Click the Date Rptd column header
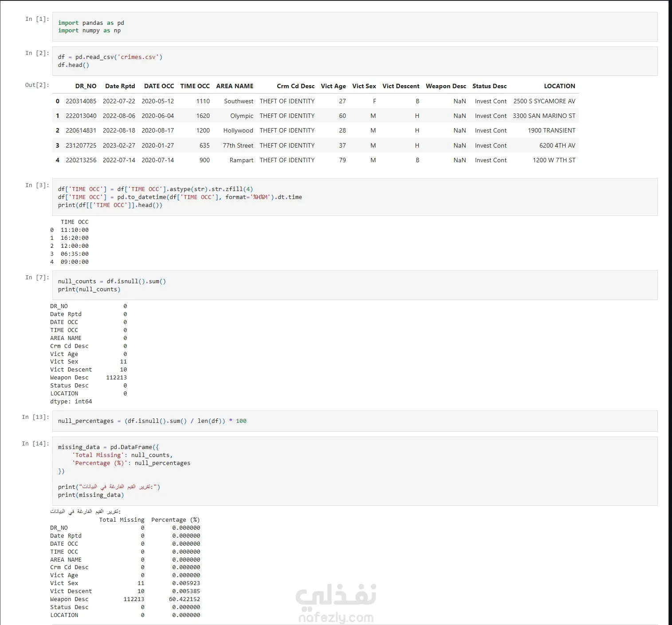Image resolution: width=672 pixels, height=625 pixels. coord(120,86)
